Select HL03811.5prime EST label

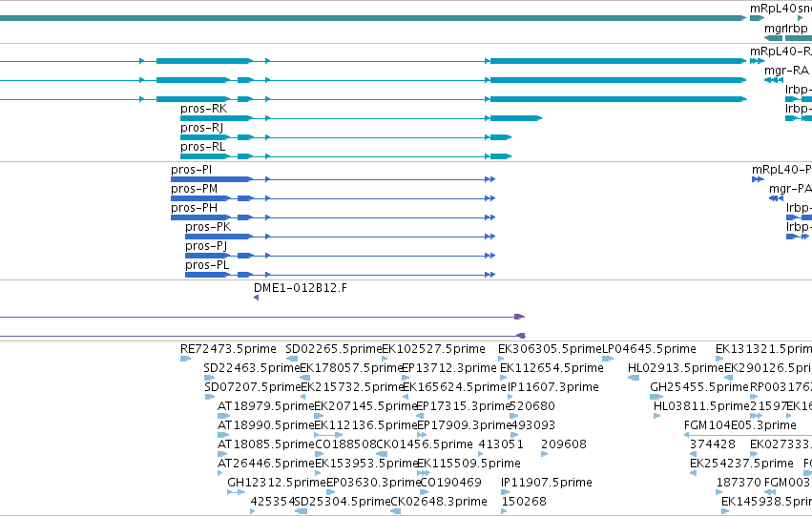[701, 407]
